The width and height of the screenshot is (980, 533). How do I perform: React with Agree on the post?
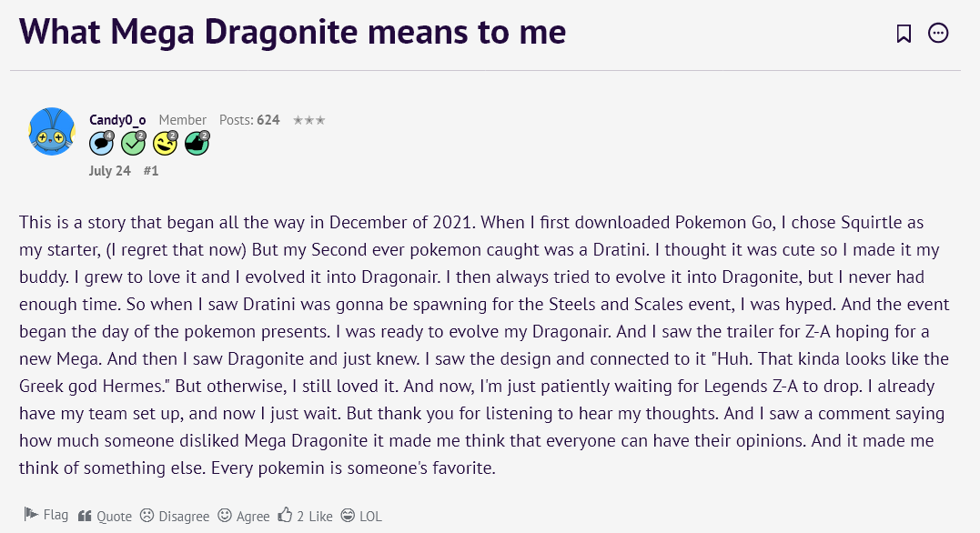[x=244, y=516]
